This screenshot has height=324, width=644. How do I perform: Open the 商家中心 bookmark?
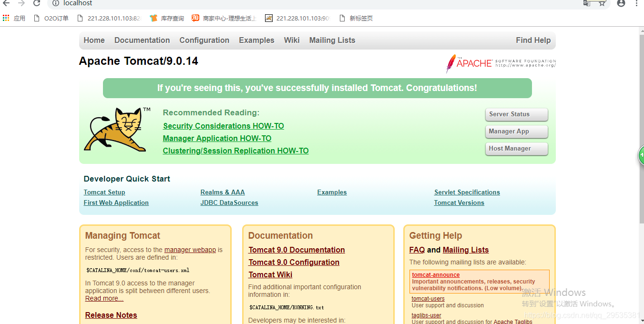tap(224, 18)
